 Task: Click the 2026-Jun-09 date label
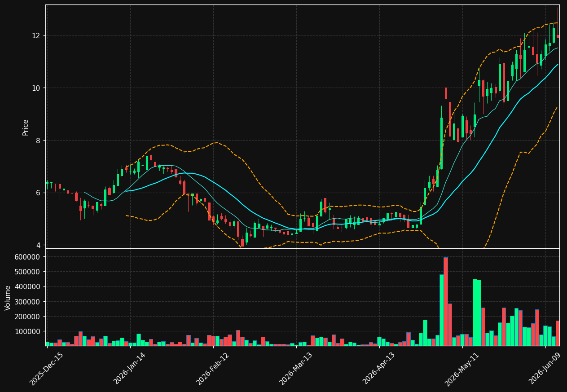[545, 369]
